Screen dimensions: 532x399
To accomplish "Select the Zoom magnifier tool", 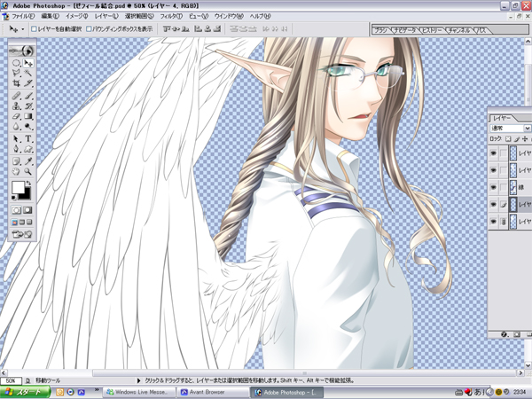I will (28, 171).
